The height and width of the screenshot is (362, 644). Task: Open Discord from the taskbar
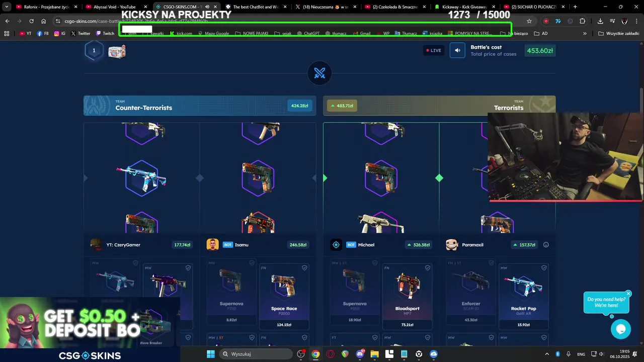click(360, 354)
